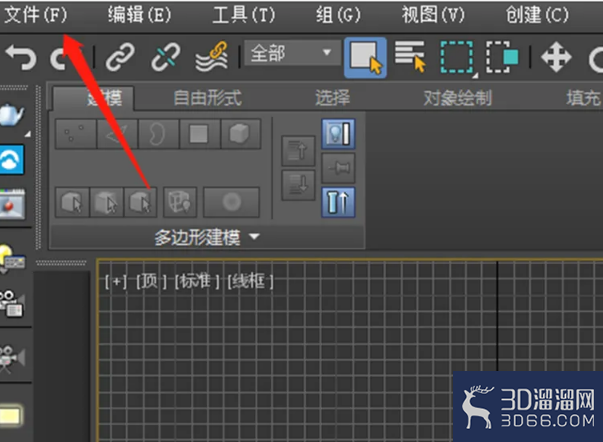603x442 pixels.
Task: Select the Vertex sub-object level icon
Action: coord(75,134)
